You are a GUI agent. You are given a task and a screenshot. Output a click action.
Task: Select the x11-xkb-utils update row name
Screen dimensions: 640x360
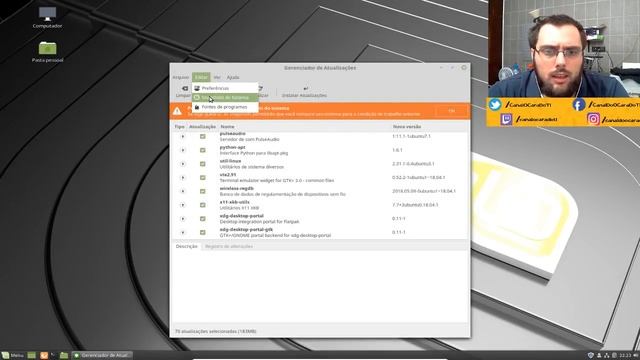tap(235, 202)
